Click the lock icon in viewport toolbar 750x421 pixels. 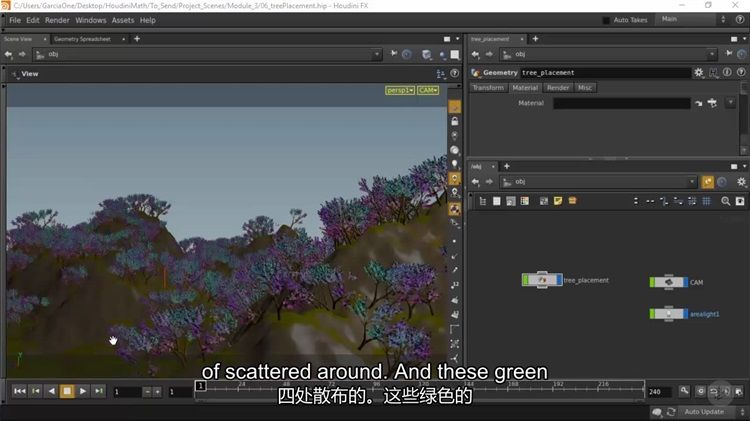(x=454, y=121)
